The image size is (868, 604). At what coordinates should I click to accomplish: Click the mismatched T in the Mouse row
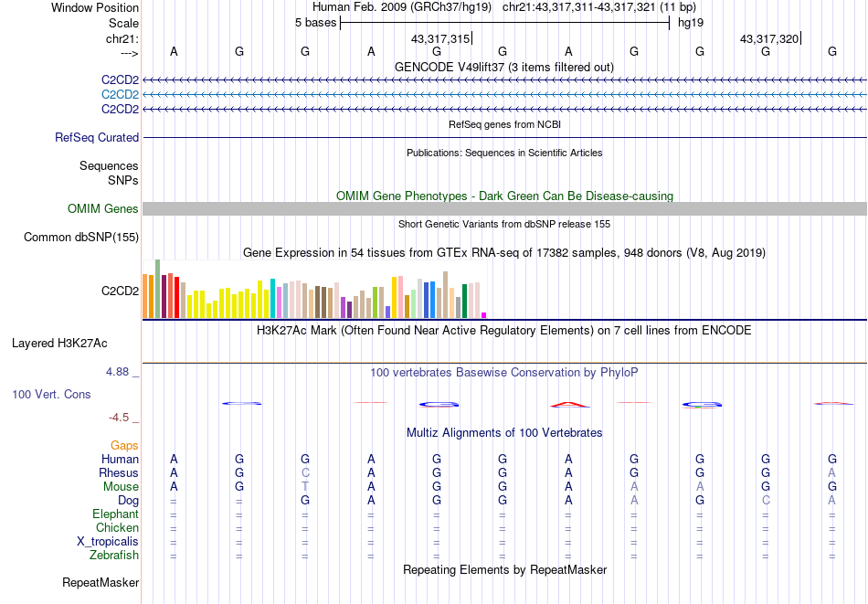pyautogui.click(x=305, y=487)
